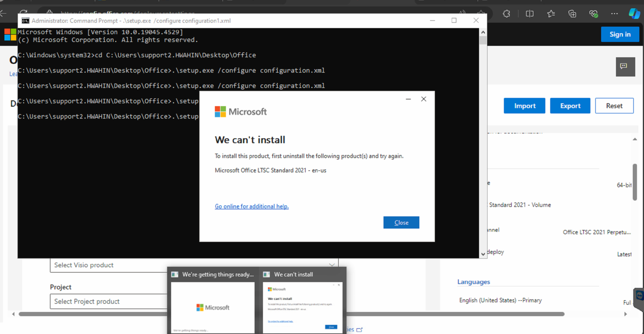Click Microsoft logo in install dialog

click(x=240, y=112)
